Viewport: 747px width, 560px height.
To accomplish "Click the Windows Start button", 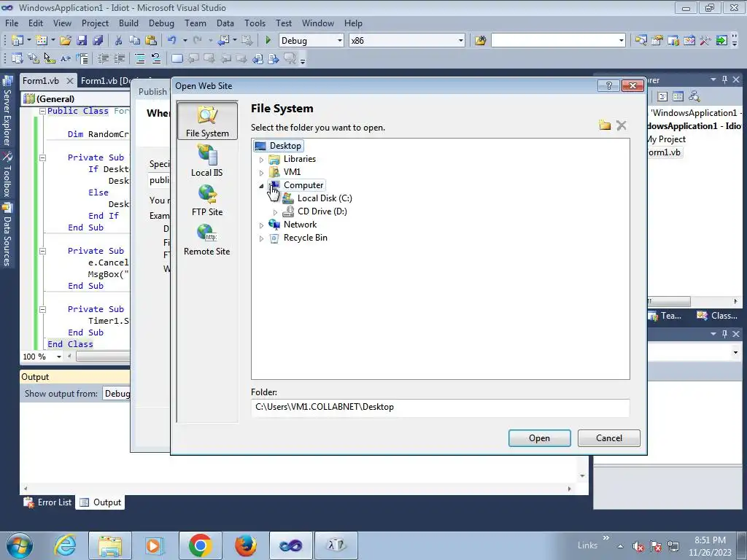I will [x=19, y=545].
